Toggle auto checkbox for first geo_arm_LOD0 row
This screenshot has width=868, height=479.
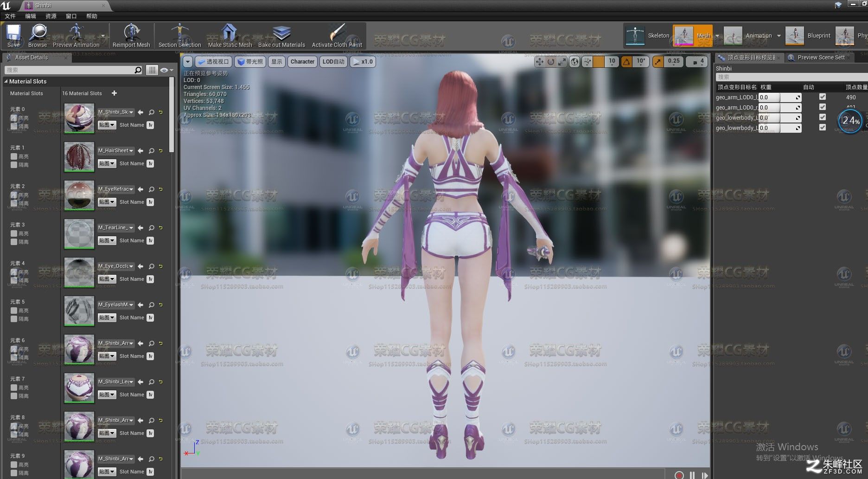click(x=823, y=97)
